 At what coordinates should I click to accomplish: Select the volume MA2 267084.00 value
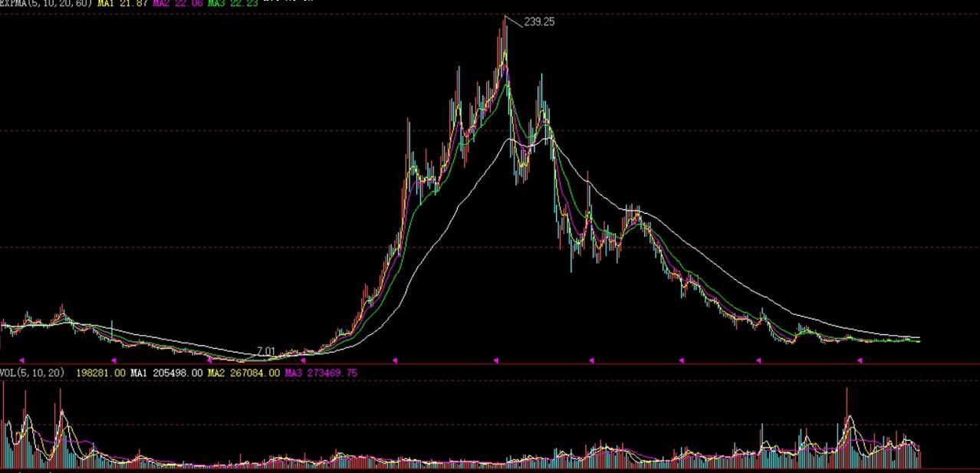(244, 373)
